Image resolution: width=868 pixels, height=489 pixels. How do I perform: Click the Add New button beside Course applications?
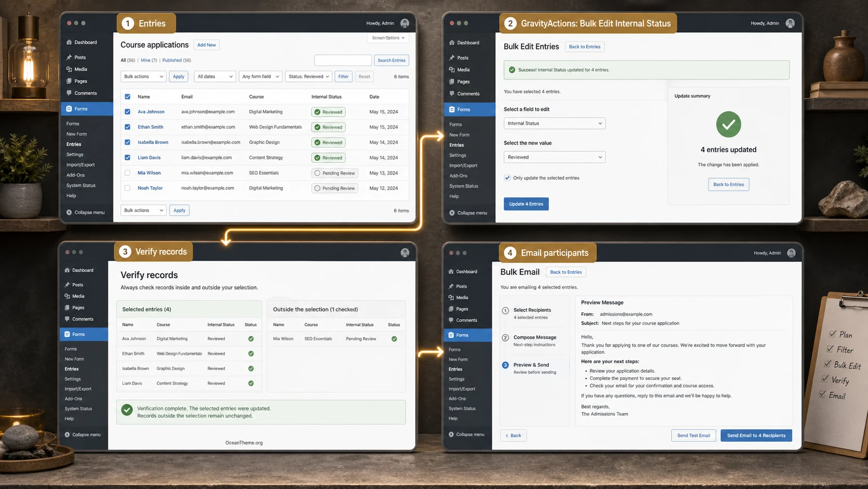pyautogui.click(x=207, y=45)
